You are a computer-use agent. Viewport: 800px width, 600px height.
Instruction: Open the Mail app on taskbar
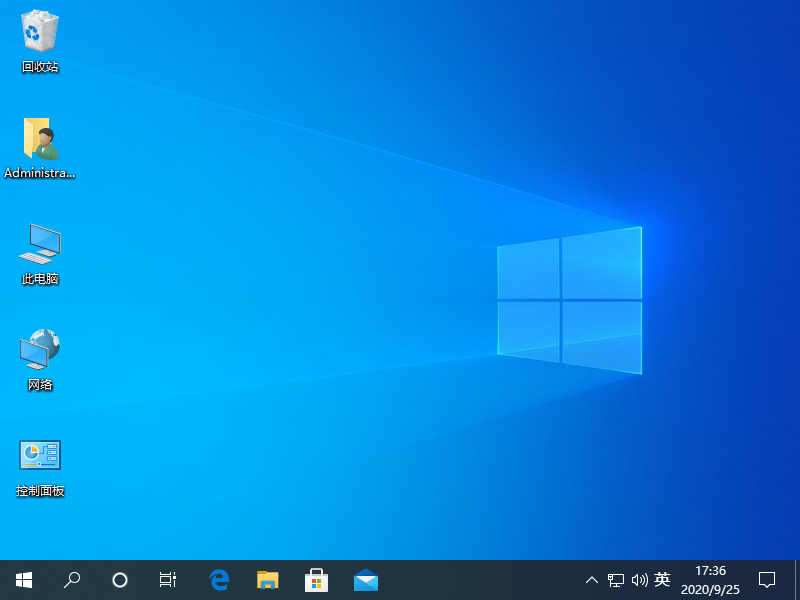pos(366,579)
